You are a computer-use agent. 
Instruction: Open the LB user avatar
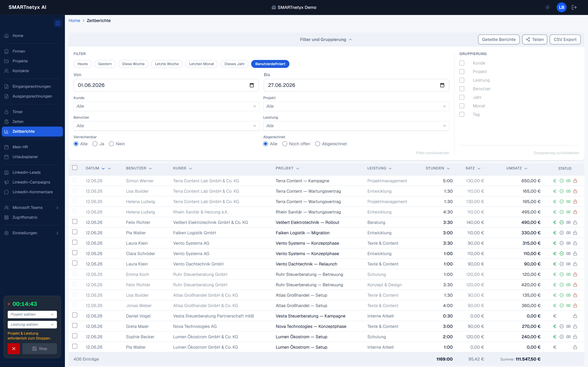561,7
